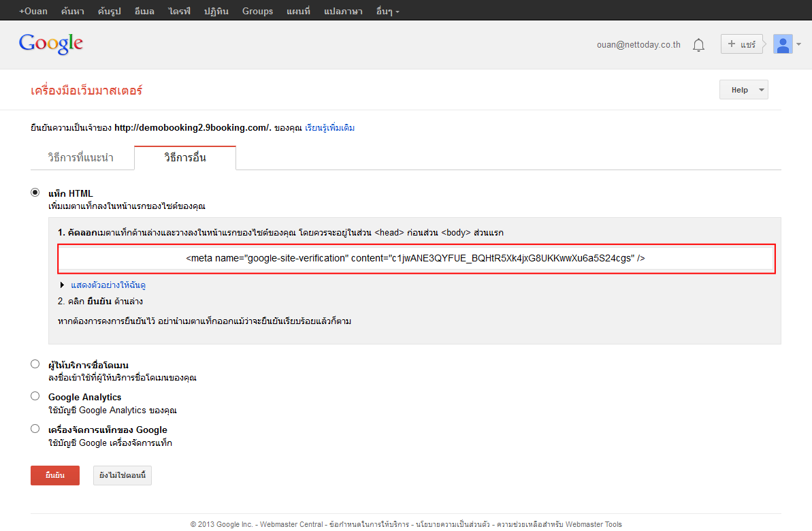
Task: Click the เครื่องมือเว็บมาสเตอร์ heading
Action: pos(86,91)
